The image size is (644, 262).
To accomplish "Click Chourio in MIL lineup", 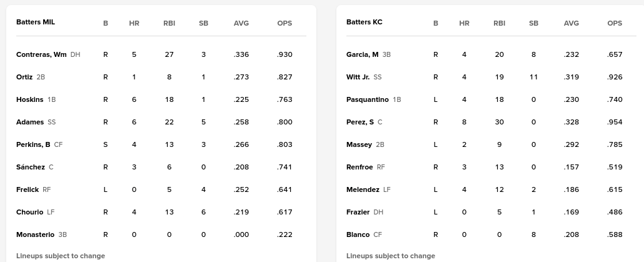I will [29, 212].
